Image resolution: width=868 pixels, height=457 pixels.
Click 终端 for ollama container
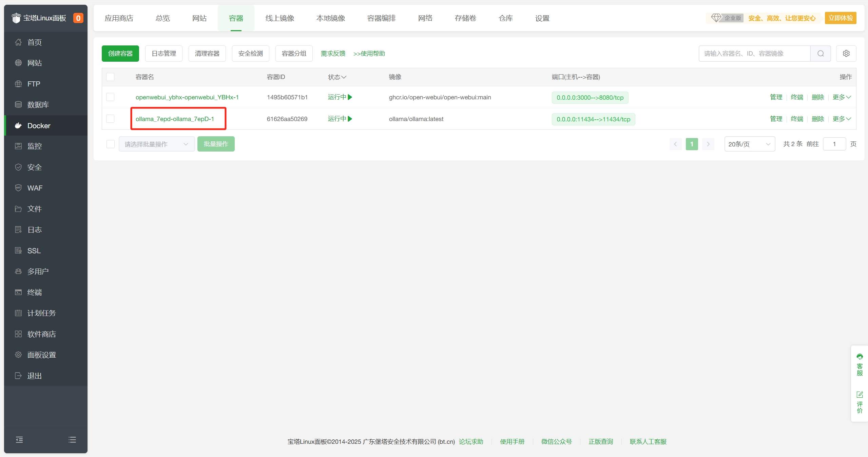click(797, 119)
